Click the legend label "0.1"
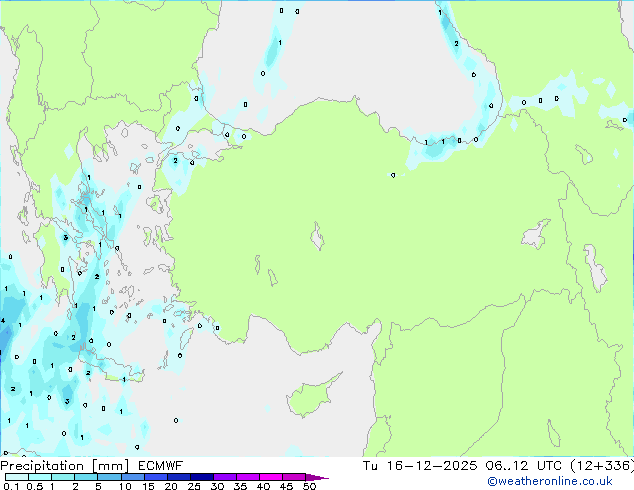Viewport: 634px width, 490px height. 11,486
